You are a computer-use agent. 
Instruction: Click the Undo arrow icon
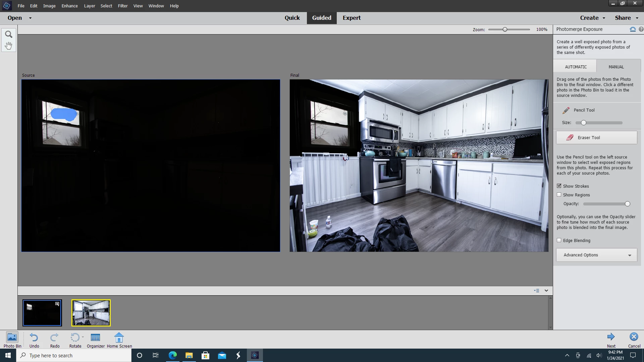click(x=34, y=337)
